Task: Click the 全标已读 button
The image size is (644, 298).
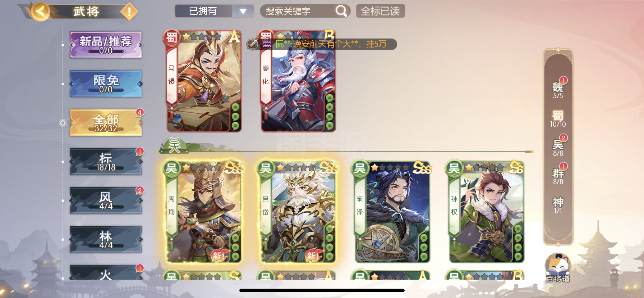Action: pos(381,11)
